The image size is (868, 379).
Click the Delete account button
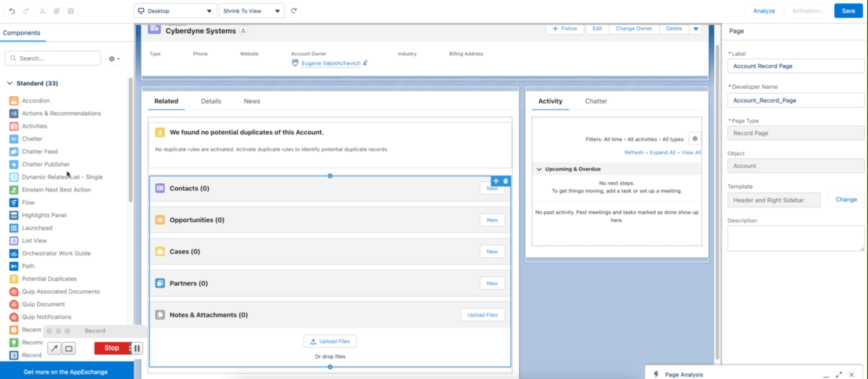click(674, 28)
